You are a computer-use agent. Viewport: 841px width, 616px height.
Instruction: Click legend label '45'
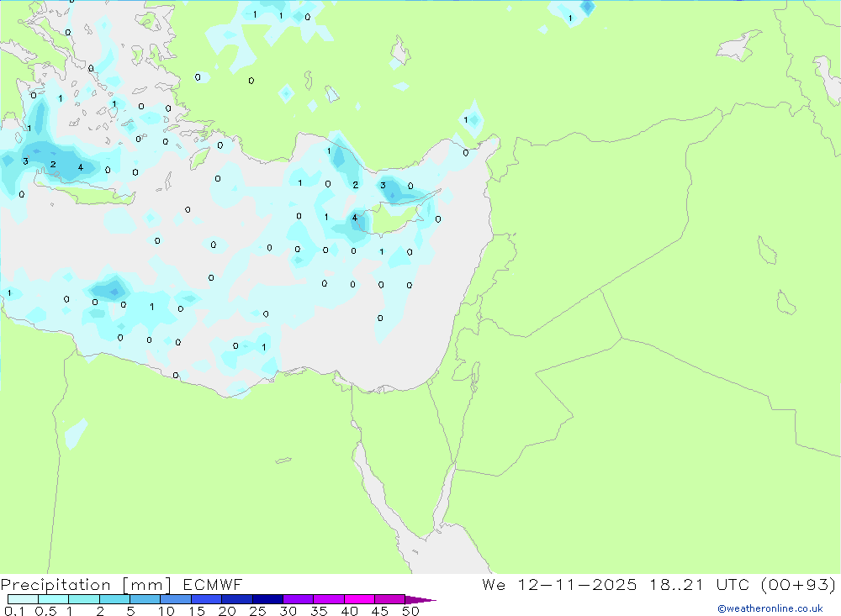tap(380, 611)
